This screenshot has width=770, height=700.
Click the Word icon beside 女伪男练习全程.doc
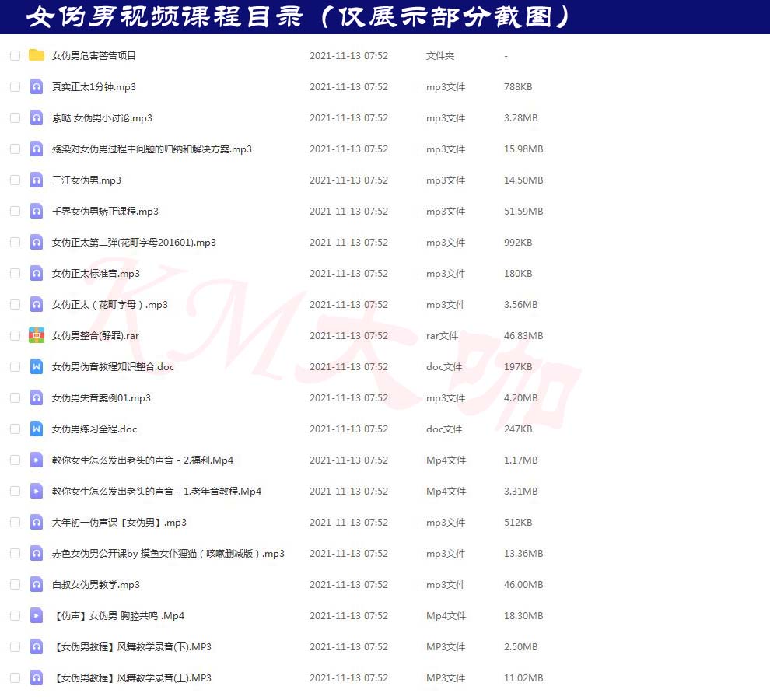click(37, 429)
